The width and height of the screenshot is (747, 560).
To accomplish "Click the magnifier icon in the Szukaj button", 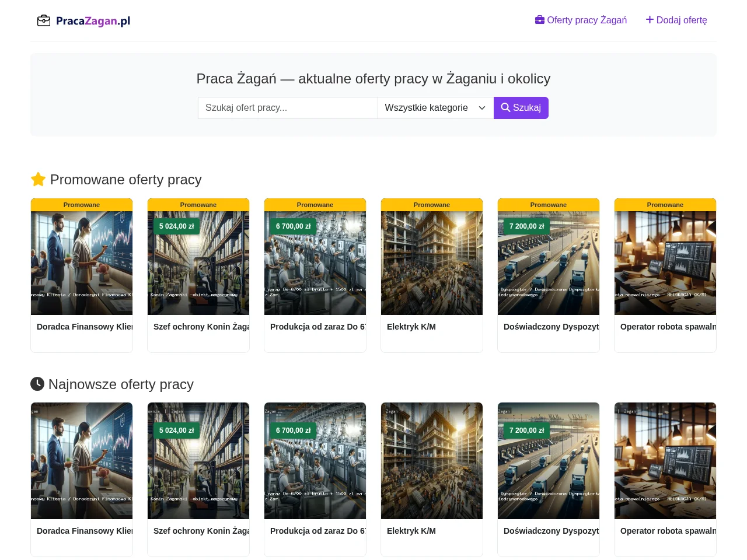I will 505,108.
